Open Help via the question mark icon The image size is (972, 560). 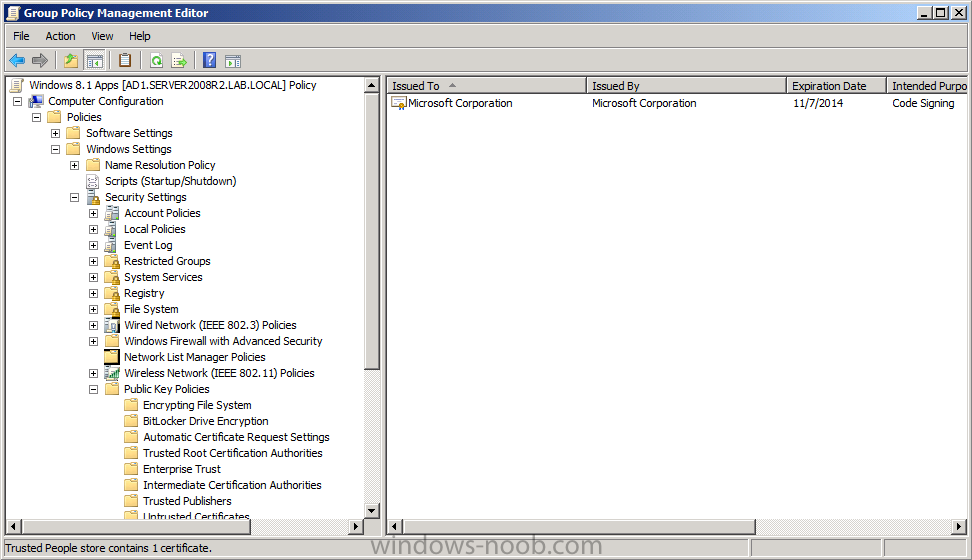pos(210,60)
